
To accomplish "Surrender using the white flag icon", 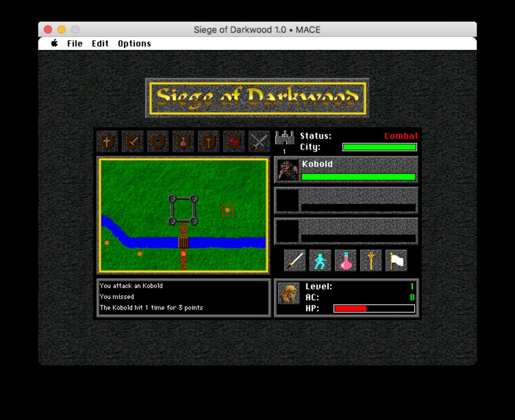I will click(x=397, y=260).
